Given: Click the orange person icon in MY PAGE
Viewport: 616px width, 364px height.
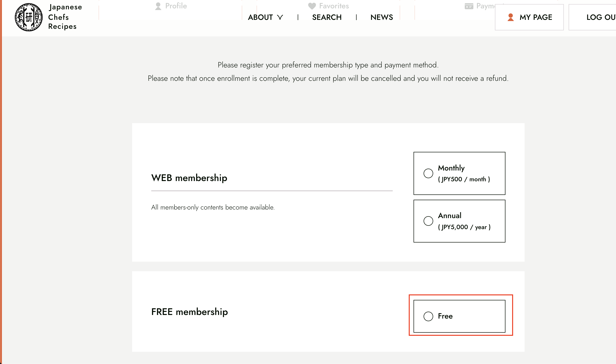Looking at the screenshot, I should click(x=510, y=17).
